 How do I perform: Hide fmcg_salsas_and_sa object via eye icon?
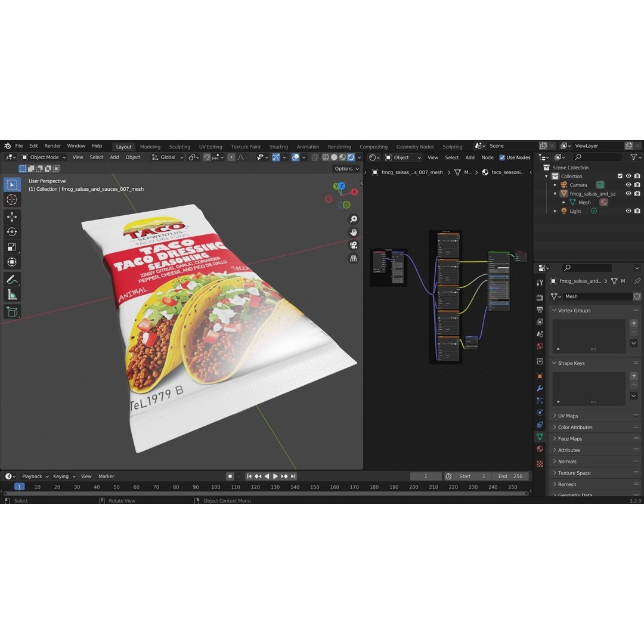628,193
